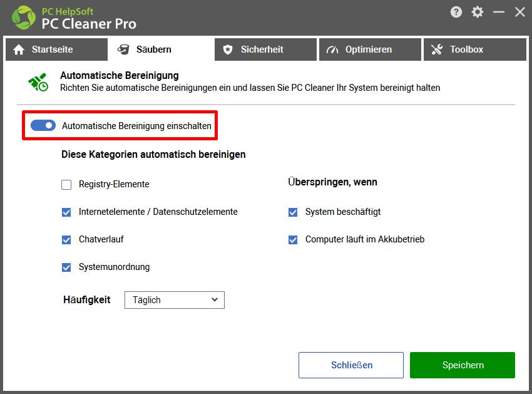Screen dimensions: 532x394
Task: Uncheck the Chatverlauf checkbox
Action: (x=66, y=240)
